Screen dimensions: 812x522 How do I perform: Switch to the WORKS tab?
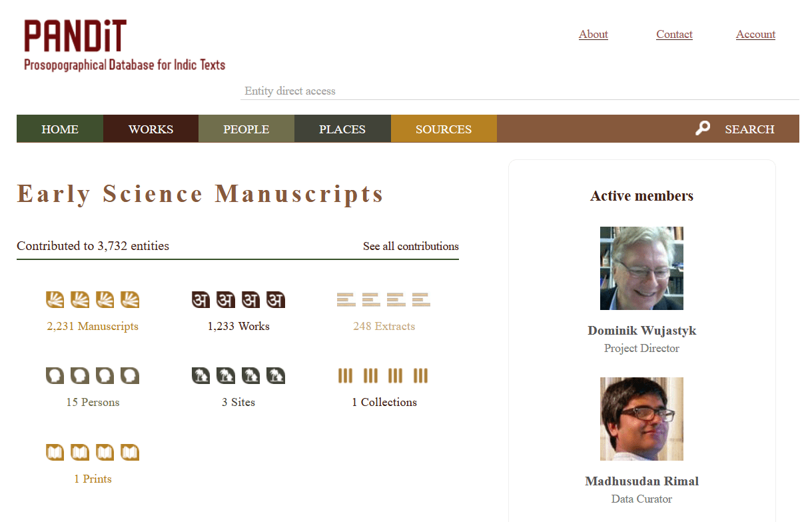151,129
